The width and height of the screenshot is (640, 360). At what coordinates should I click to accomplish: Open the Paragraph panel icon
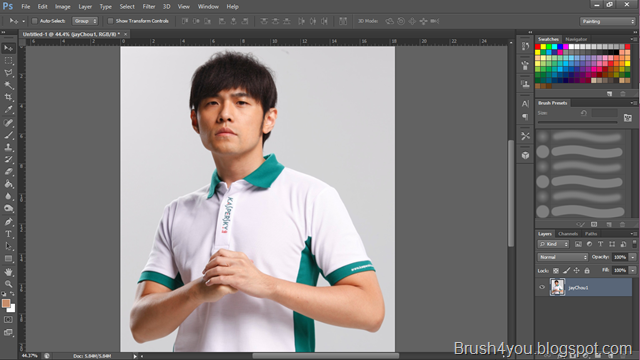click(525, 117)
